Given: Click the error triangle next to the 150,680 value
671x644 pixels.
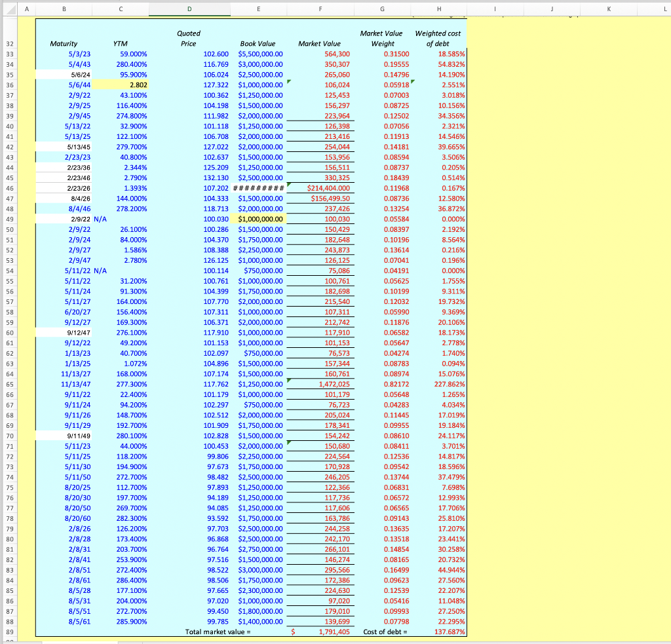Looking at the screenshot, I should tap(290, 442).
